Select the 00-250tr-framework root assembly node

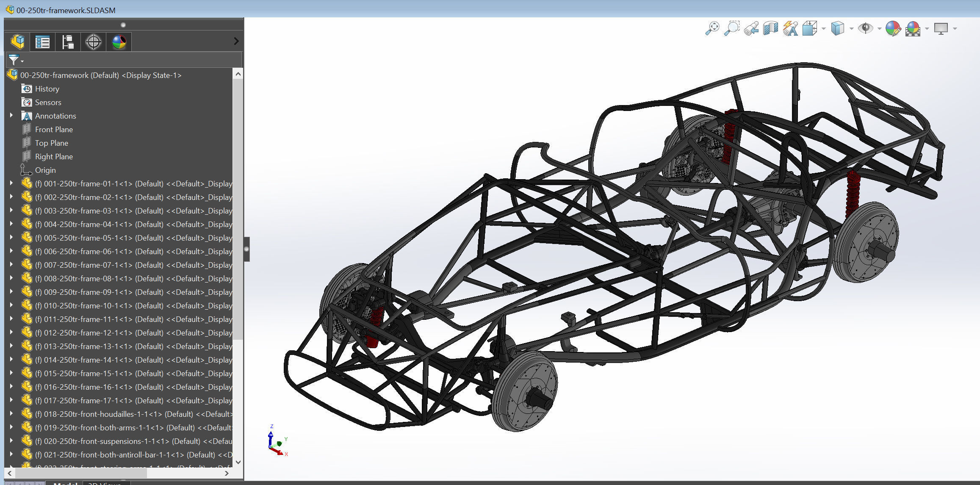(101, 75)
